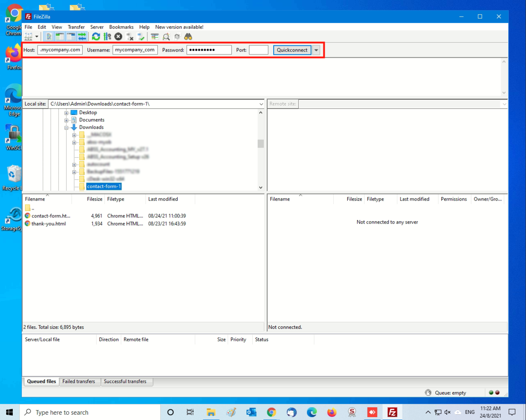The height and width of the screenshot is (420, 526).
Task: Open the Site Manager icon
Action: point(28,37)
